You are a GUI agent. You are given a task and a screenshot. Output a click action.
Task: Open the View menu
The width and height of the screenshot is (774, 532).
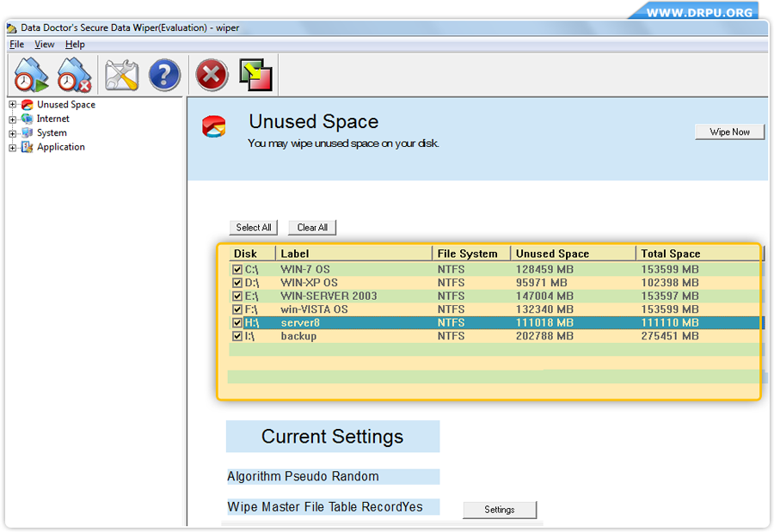pos(45,45)
